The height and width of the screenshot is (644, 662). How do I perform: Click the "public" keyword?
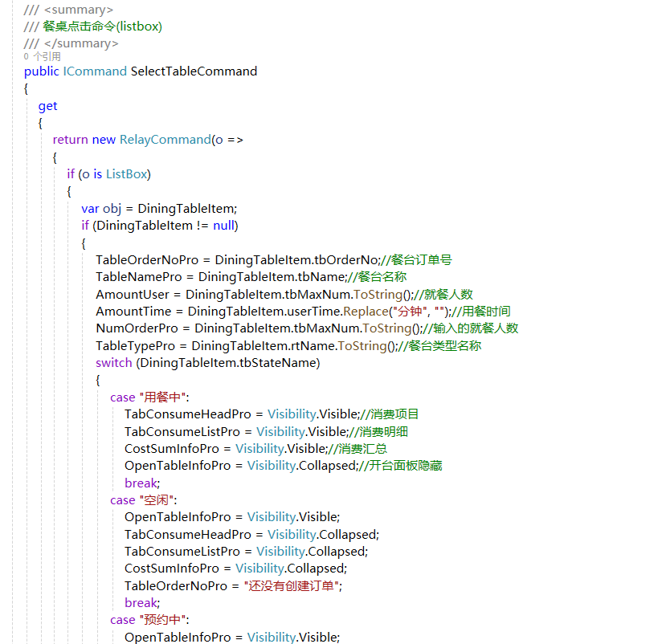pyautogui.click(x=42, y=71)
